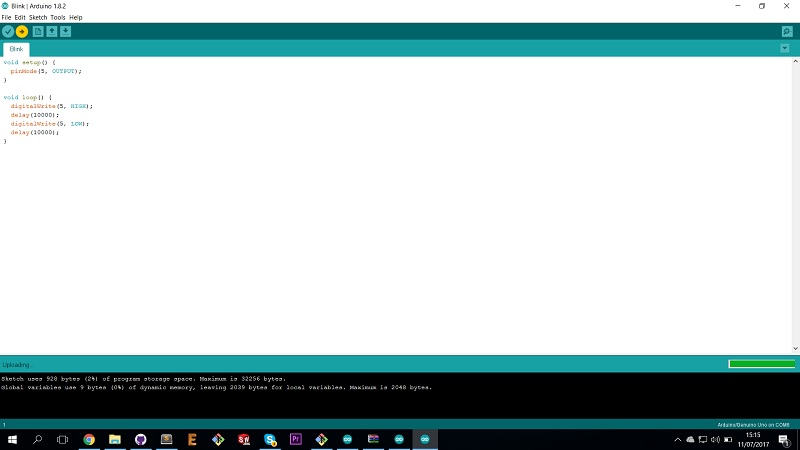Open the Tools menu

[x=58, y=17]
